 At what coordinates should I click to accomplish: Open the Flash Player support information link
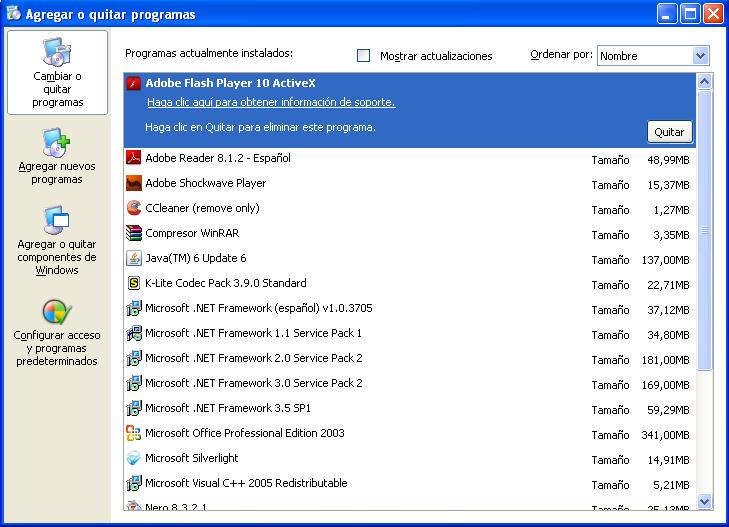coord(270,103)
